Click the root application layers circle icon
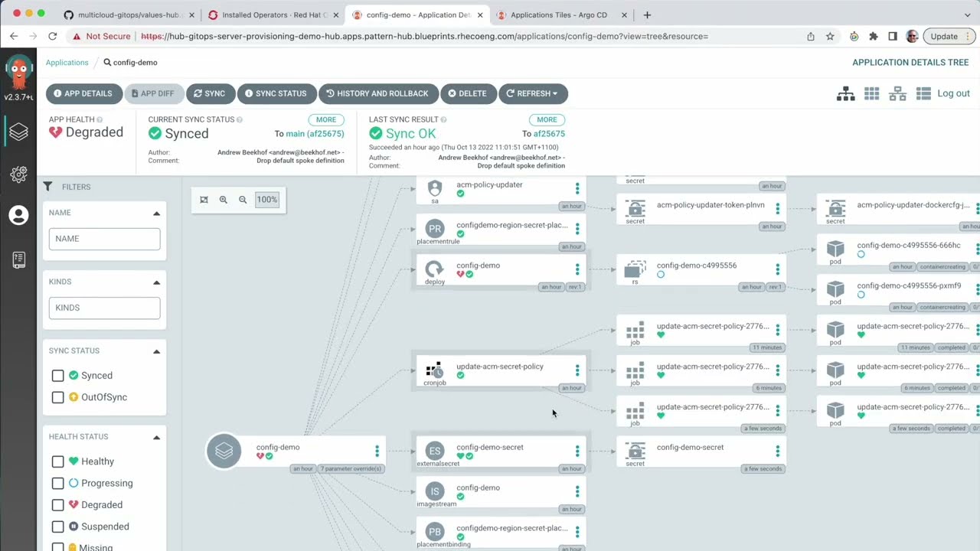The height and width of the screenshot is (551, 980). coord(224,452)
